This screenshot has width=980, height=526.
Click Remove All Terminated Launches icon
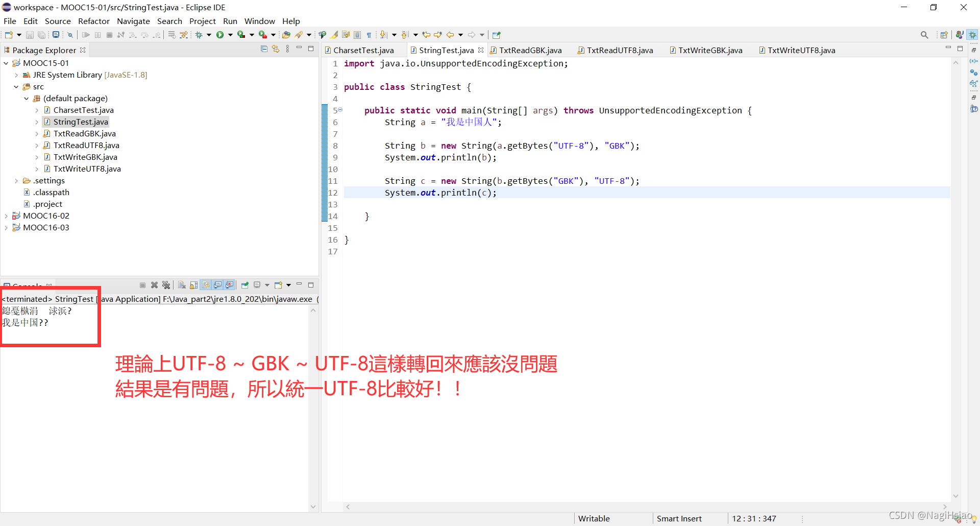click(x=166, y=285)
